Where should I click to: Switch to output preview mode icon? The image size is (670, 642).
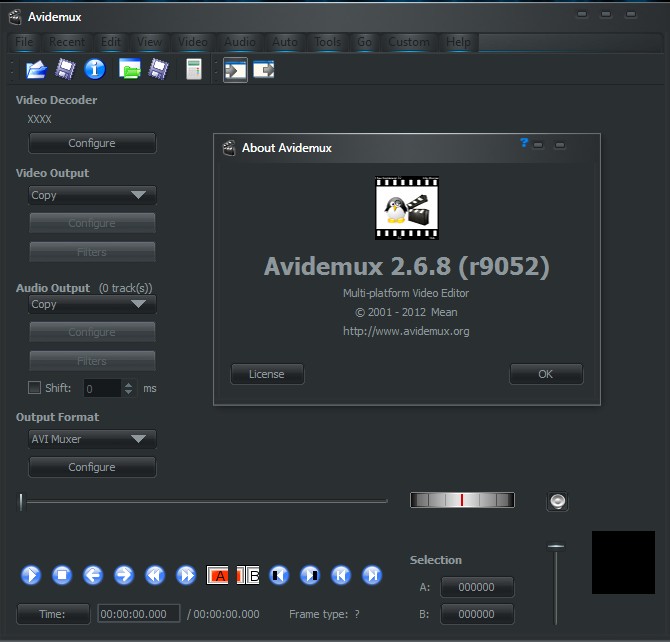tap(264, 70)
